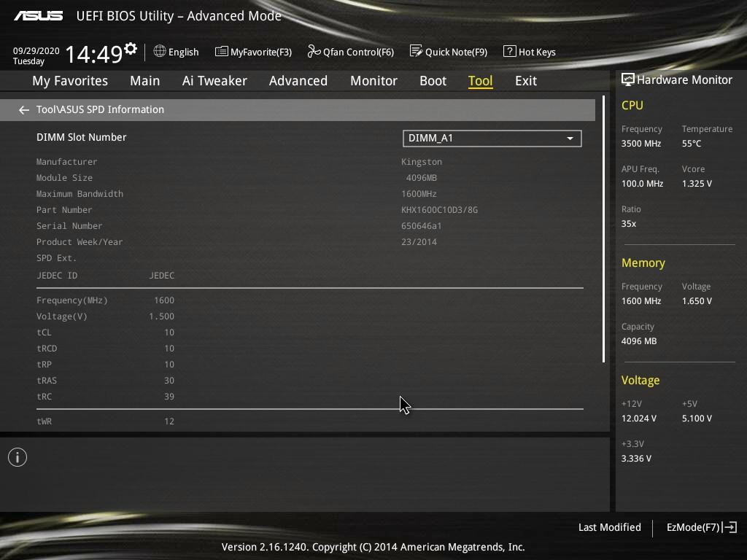
Task: Click the info circle icon
Action: (18, 457)
